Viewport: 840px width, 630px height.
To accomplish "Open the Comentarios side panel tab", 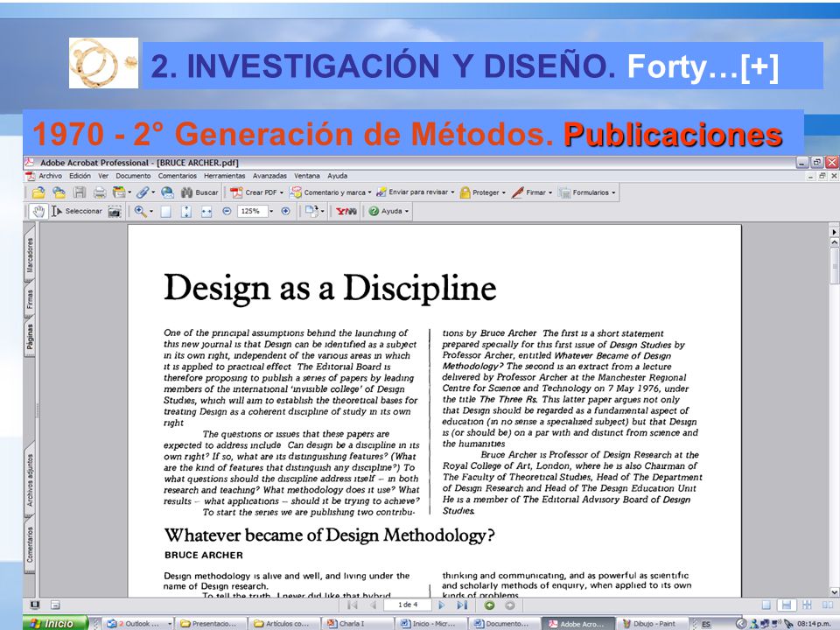I will point(30,545).
